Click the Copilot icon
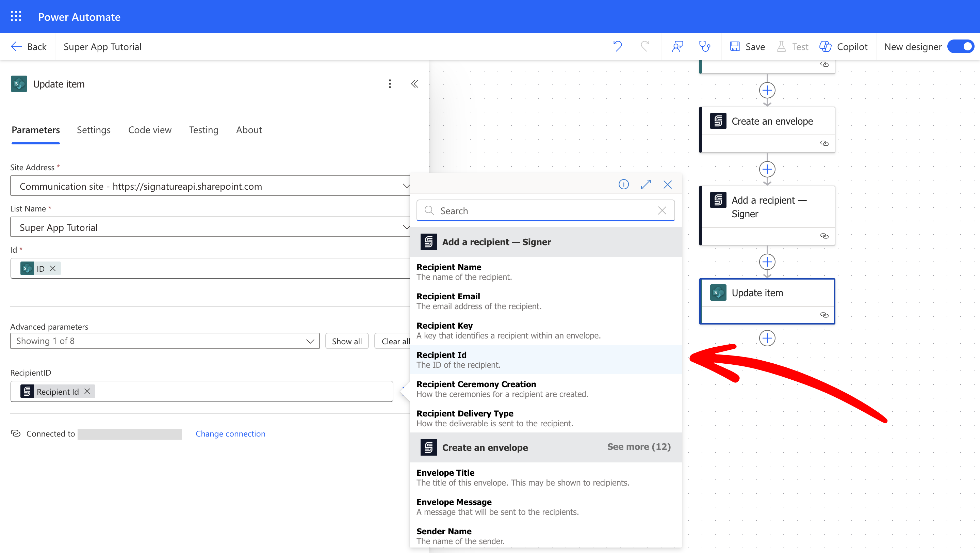This screenshot has height=553, width=980. point(825,46)
